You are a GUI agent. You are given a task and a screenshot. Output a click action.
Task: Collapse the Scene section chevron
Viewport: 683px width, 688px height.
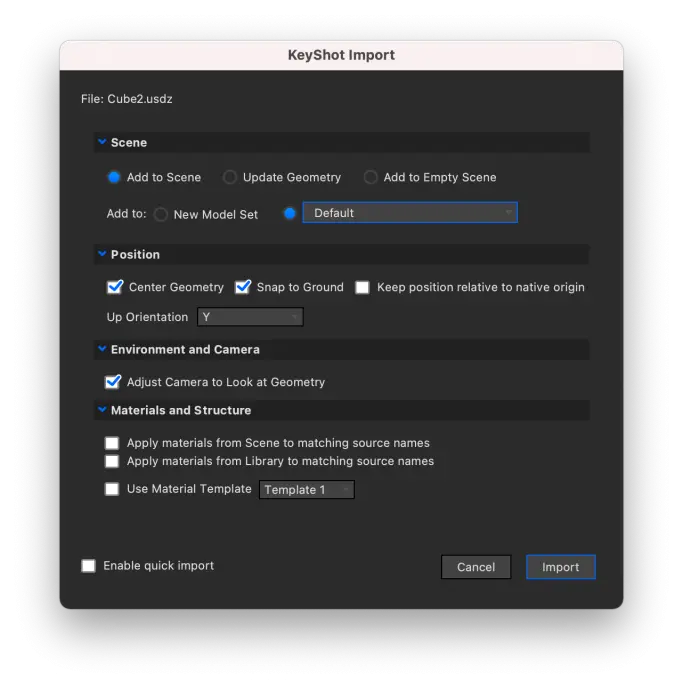pos(102,142)
